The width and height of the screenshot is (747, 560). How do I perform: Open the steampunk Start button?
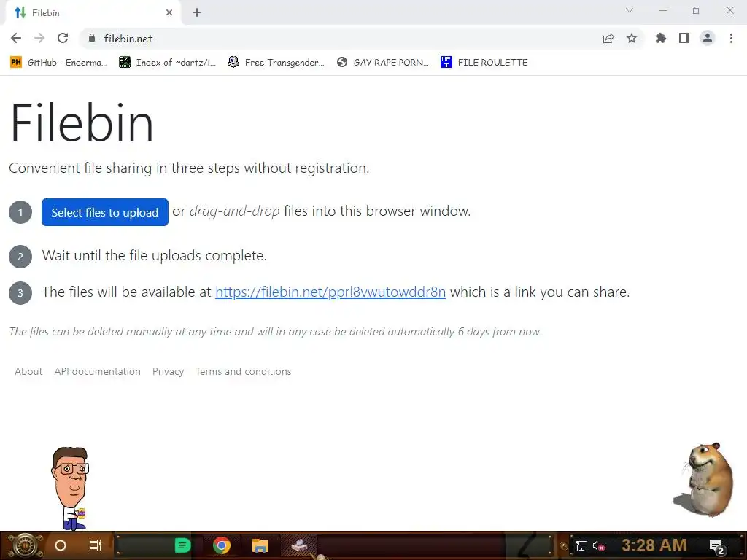click(26, 545)
